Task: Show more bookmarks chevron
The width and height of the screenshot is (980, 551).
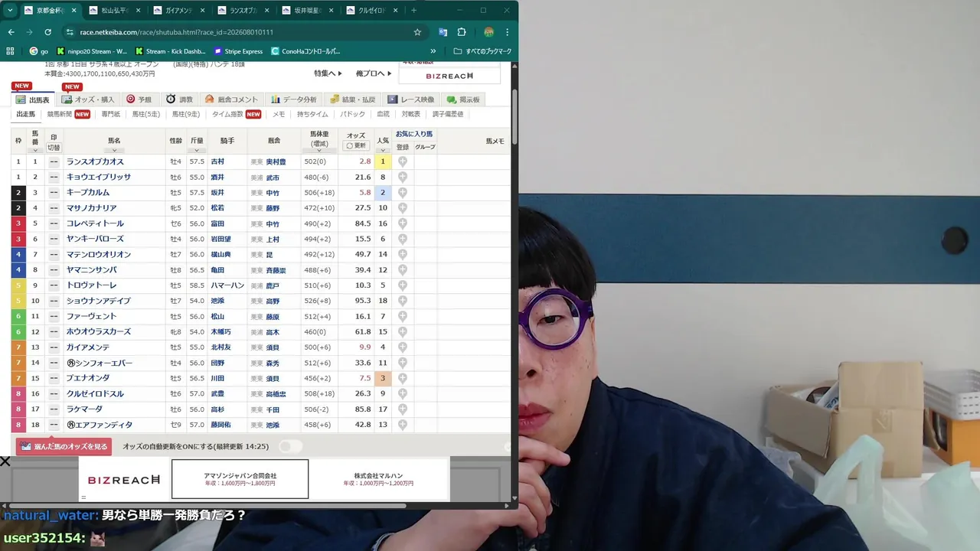Action: click(x=433, y=51)
